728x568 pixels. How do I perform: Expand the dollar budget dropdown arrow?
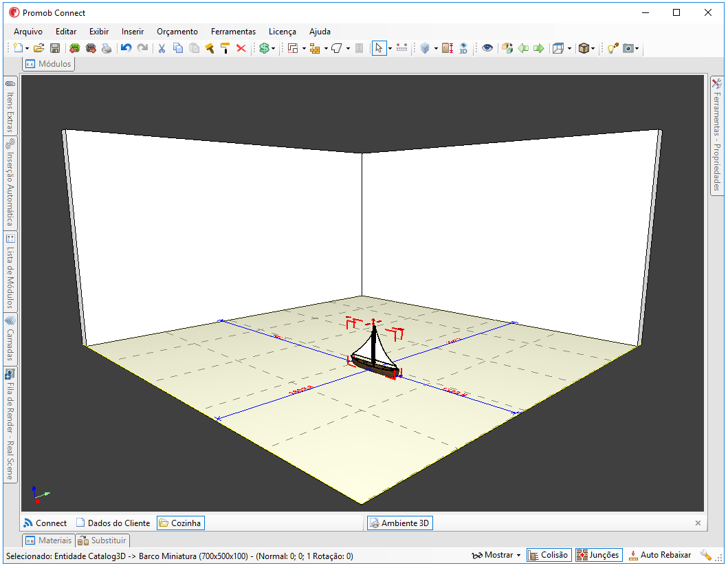coord(273,48)
